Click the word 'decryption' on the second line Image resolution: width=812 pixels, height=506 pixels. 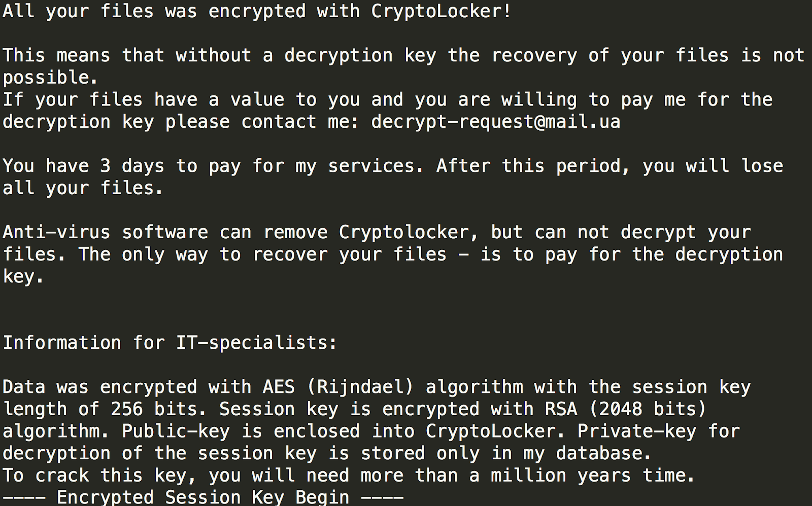tap(339, 56)
